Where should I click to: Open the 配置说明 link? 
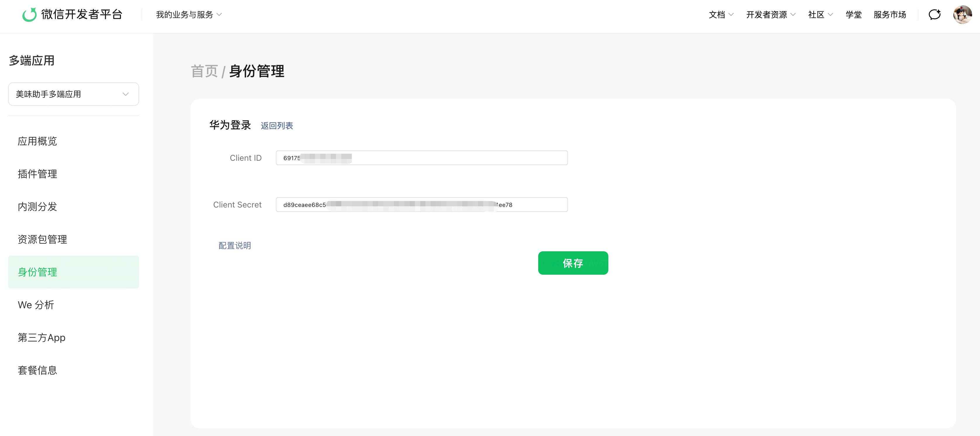click(234, 245)
